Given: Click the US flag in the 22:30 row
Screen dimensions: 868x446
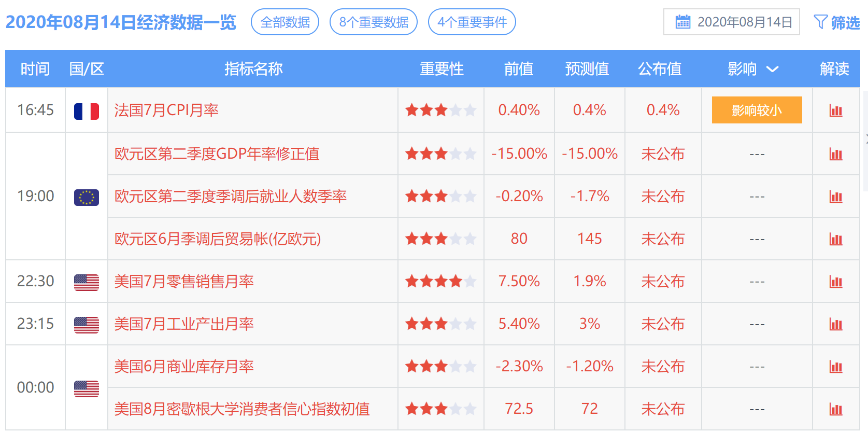Looking at the screenshot, I should (87, 282).
